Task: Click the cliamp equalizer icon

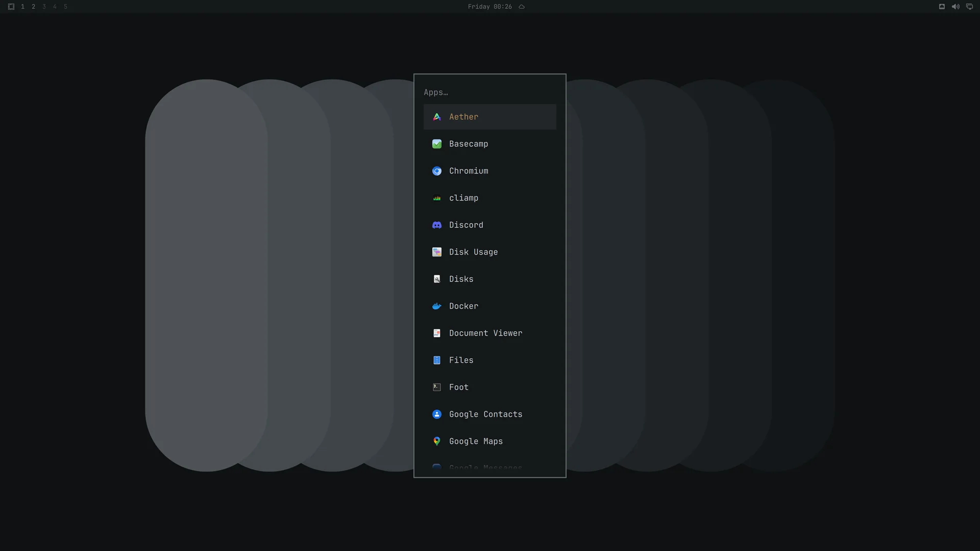Action: coord(437,198)
